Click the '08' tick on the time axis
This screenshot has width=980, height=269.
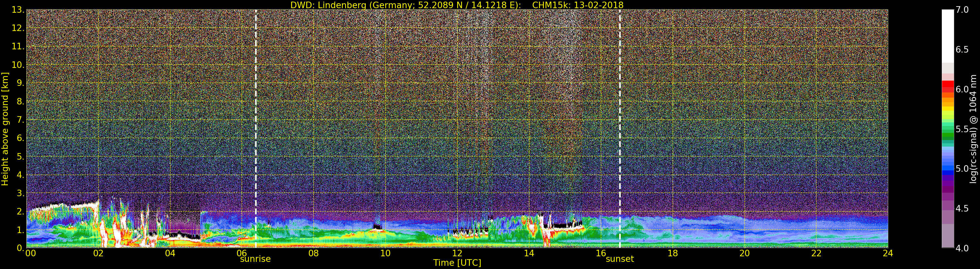click(x=313, y=253)
